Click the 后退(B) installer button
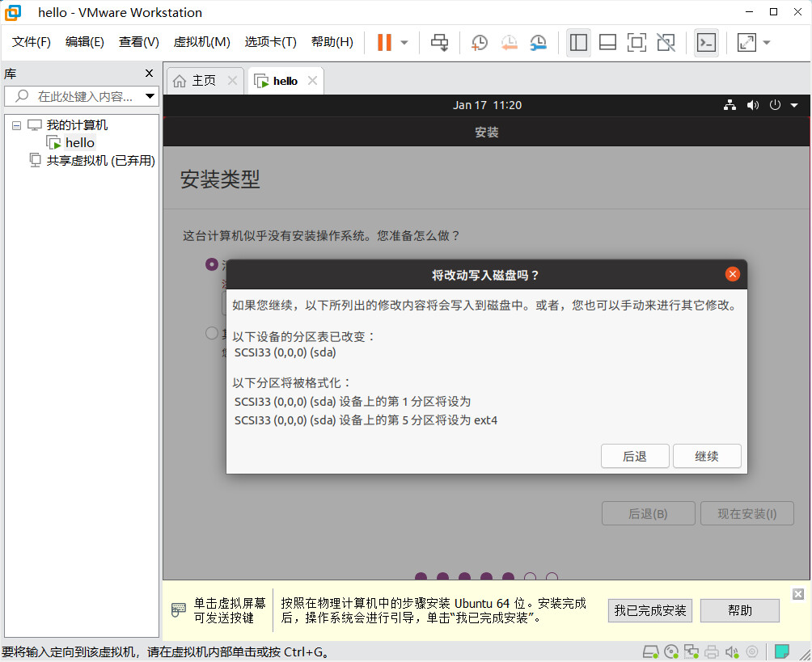The width and height of the screenshot is (812, 662). click(x=649, y=513)
